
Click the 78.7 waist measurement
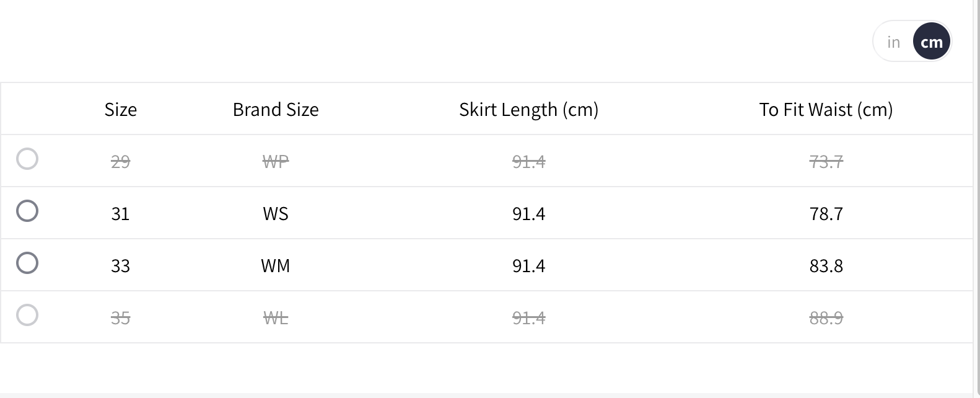pos(826,214)
